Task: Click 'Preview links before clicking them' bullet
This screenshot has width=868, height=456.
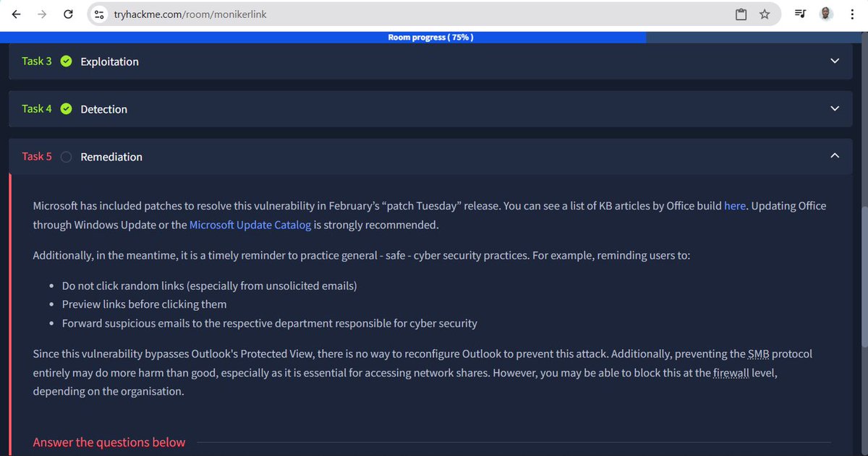Action: click(145, 304)
